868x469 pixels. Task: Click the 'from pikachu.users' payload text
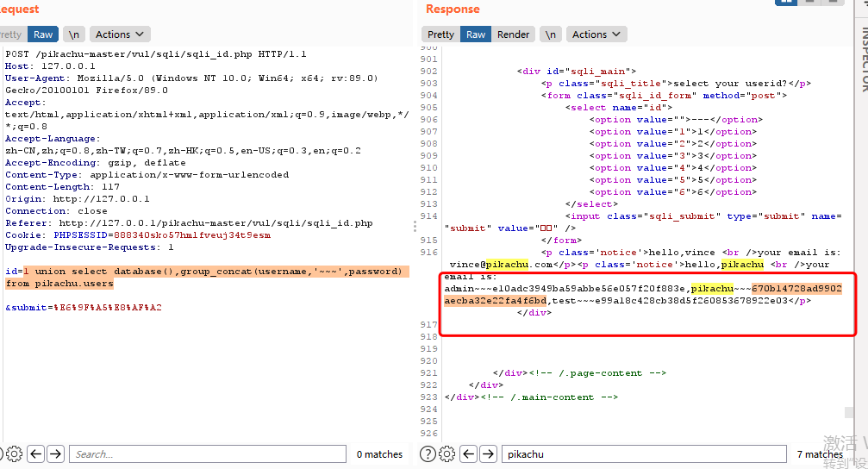point(59,284)
